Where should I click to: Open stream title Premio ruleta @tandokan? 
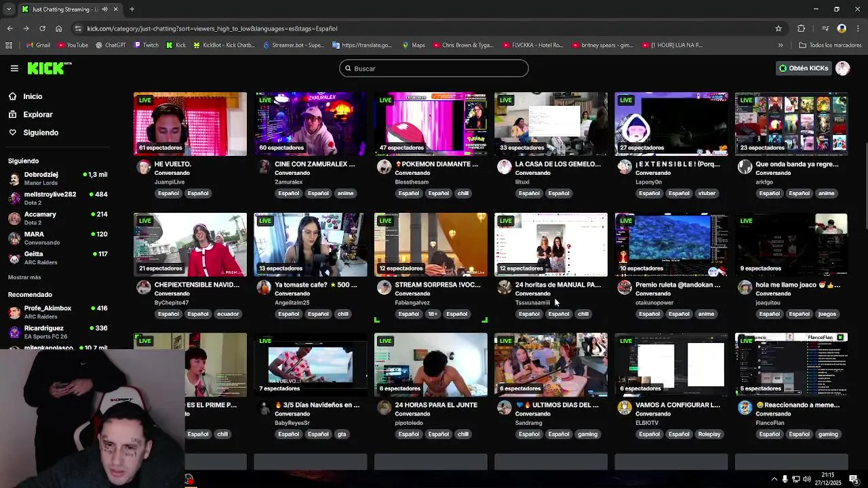(x=677, y=285)
